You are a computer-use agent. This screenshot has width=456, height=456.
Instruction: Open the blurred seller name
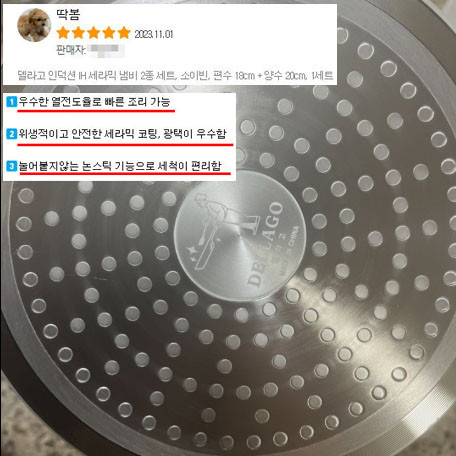(x=107, y=50)
